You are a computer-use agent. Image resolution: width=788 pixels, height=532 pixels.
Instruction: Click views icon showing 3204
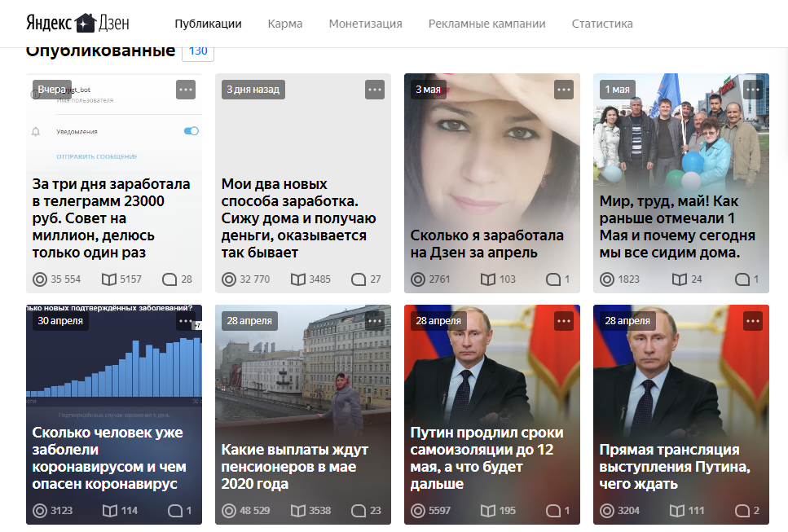click(606, 511)
